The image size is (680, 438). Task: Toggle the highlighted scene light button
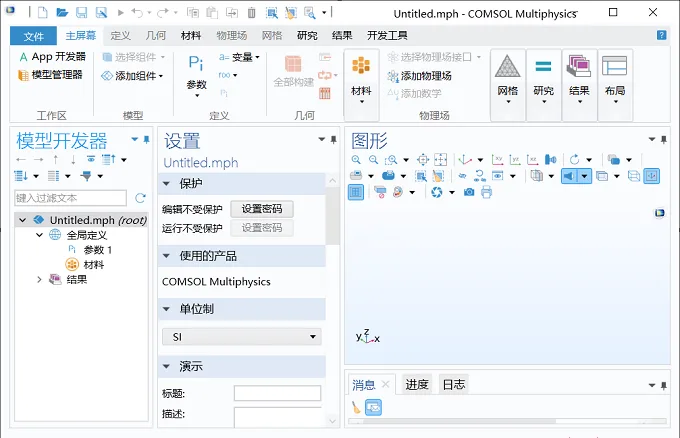(x=569, y=176)
